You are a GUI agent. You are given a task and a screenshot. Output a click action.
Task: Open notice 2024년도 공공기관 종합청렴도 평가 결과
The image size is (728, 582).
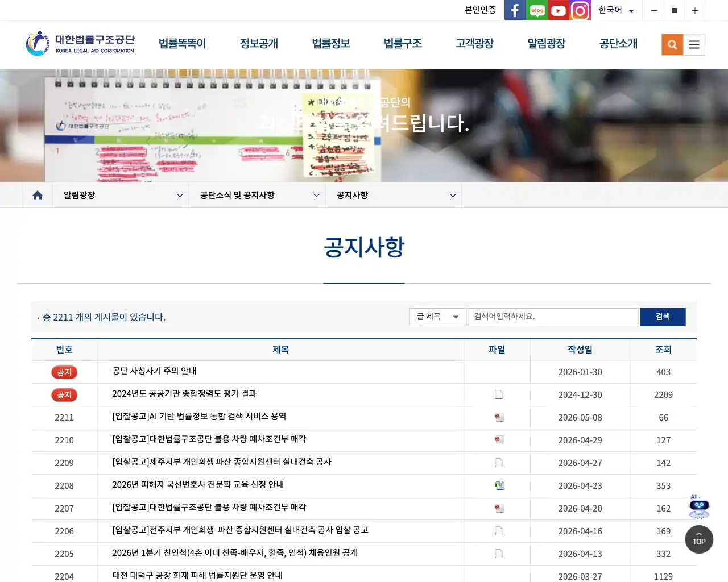(184, 394)
